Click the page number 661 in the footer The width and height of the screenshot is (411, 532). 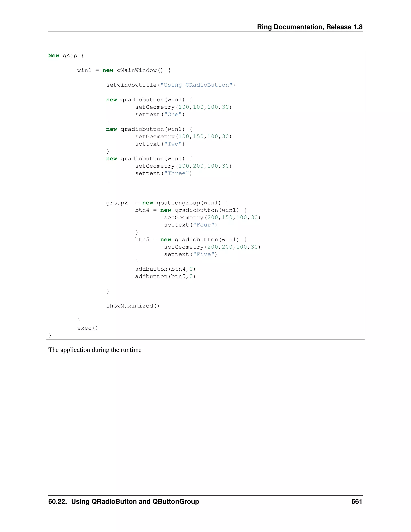pos(356,501)
